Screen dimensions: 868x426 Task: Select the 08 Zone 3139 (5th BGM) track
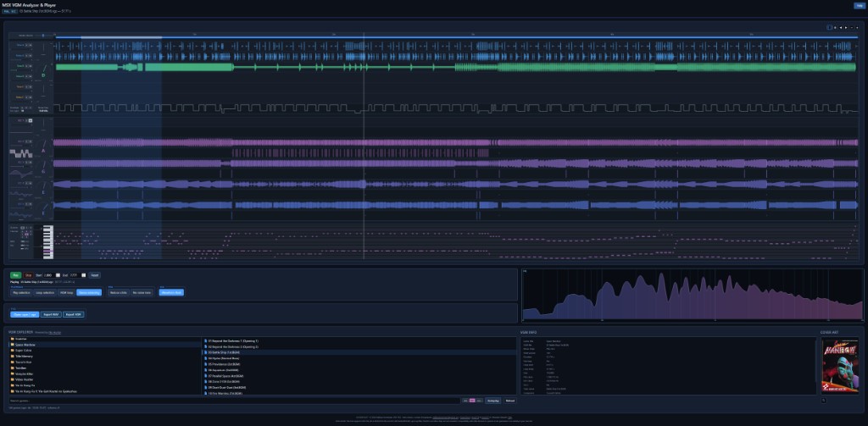click(359, 382)
